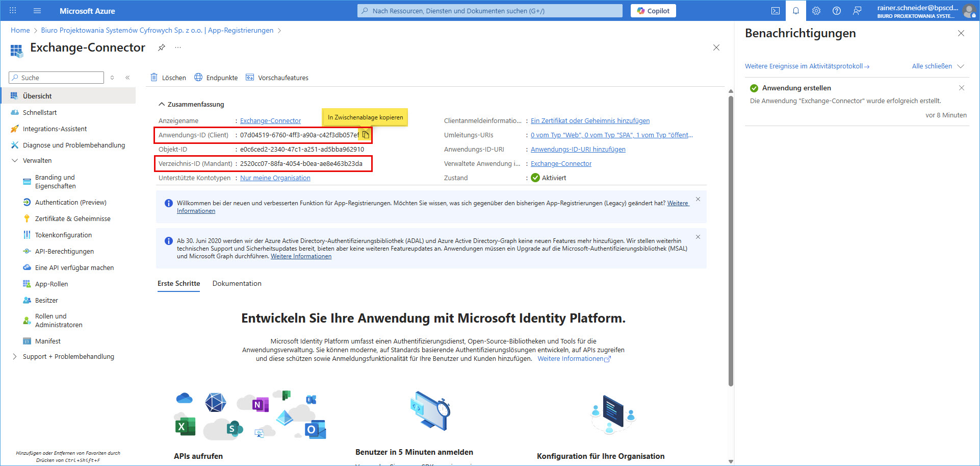Click the notifications bell icon
The width and height of the screenshot is (980, 466).
796,11
